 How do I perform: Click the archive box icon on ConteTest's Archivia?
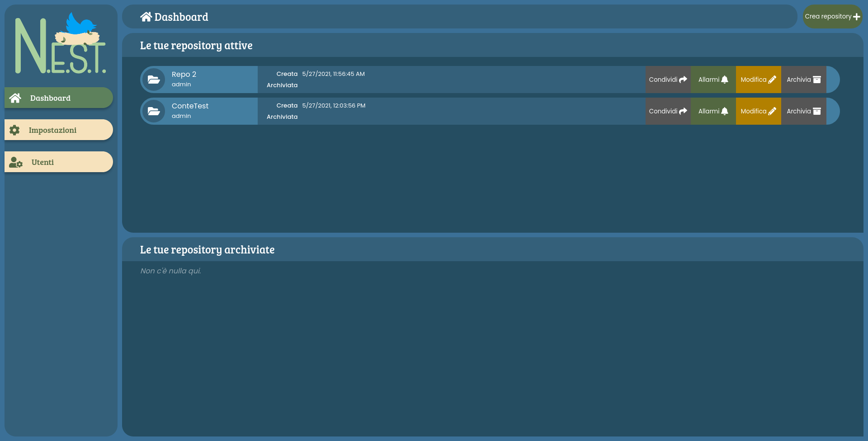[816, 110]
